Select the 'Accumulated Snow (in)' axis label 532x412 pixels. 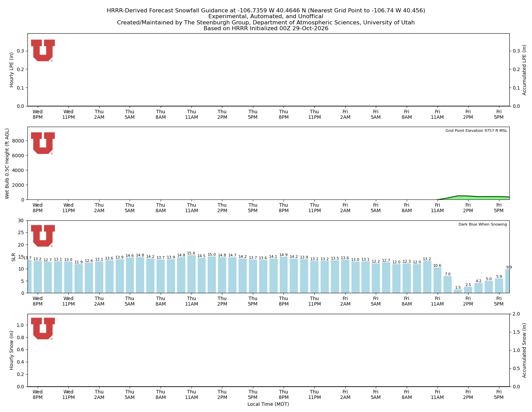(524, 350)
